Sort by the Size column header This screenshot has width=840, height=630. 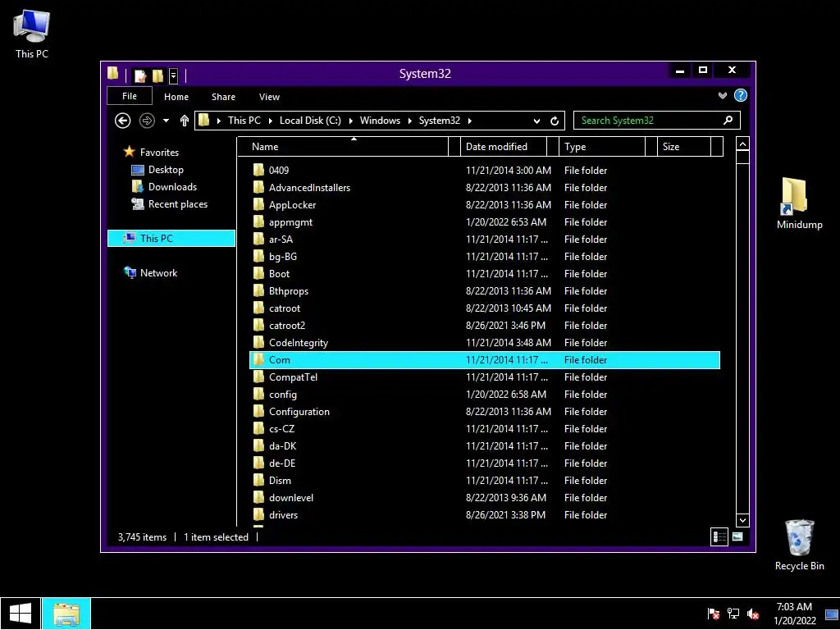point(684,147)
